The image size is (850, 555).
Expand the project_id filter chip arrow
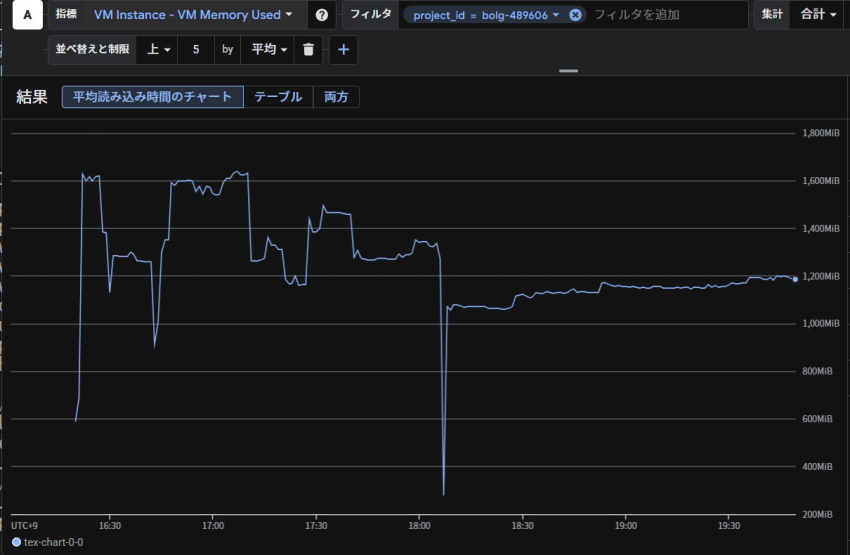pyautogui.click(x=556, y=15)
